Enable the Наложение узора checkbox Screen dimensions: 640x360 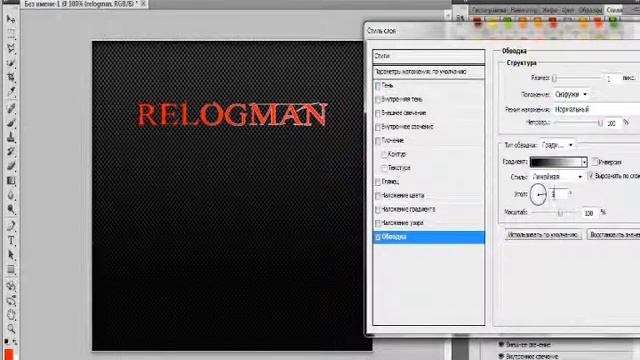[x=378, y=223]
